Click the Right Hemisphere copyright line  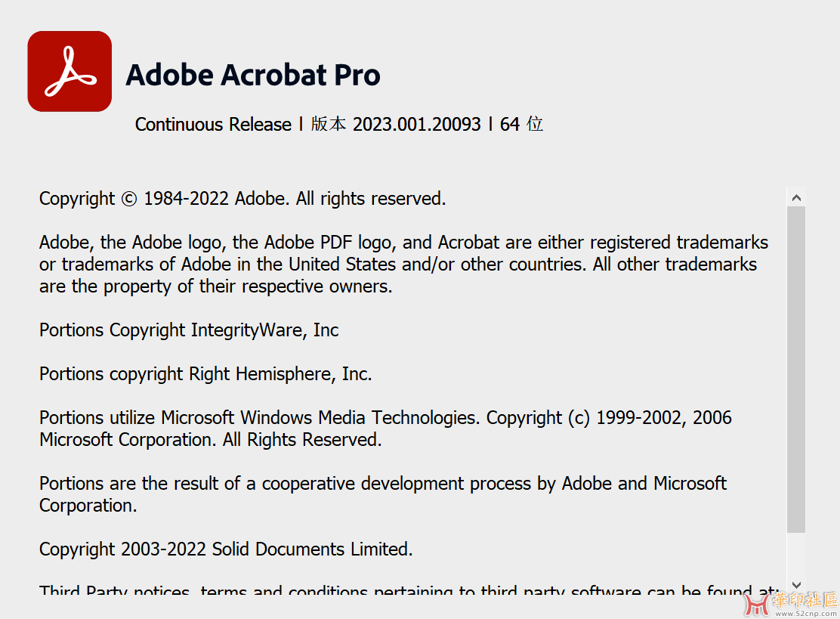tap(205, 374)
